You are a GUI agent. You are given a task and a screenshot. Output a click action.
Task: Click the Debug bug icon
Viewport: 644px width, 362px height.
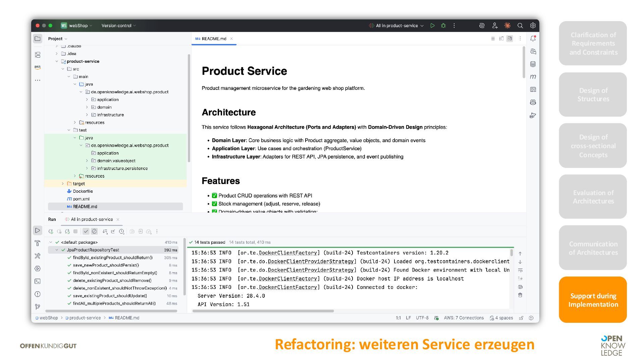click(443, 25)
